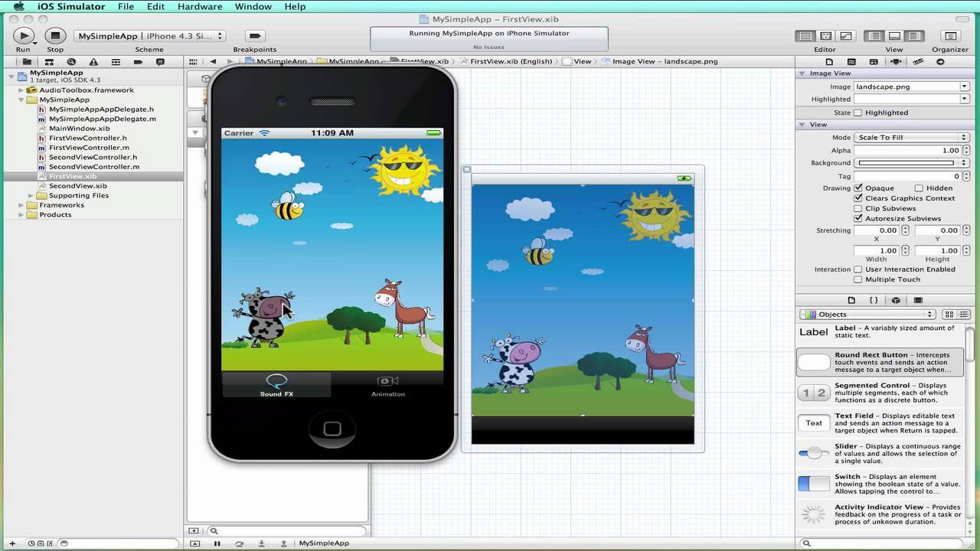Expand the Frameworks group
Viewport: 980px width, 551px height.
point(21,205)
